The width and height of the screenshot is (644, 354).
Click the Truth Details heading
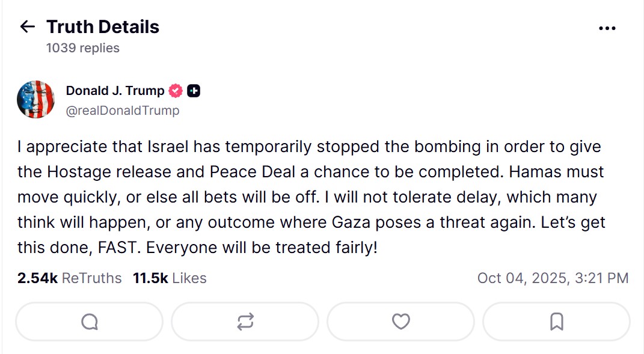103,27
